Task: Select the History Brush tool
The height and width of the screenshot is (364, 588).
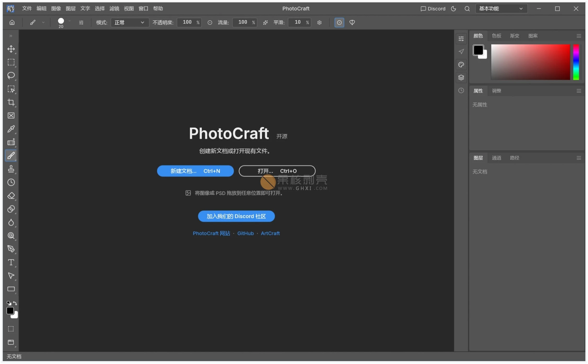Action: (x=11, y=183)
